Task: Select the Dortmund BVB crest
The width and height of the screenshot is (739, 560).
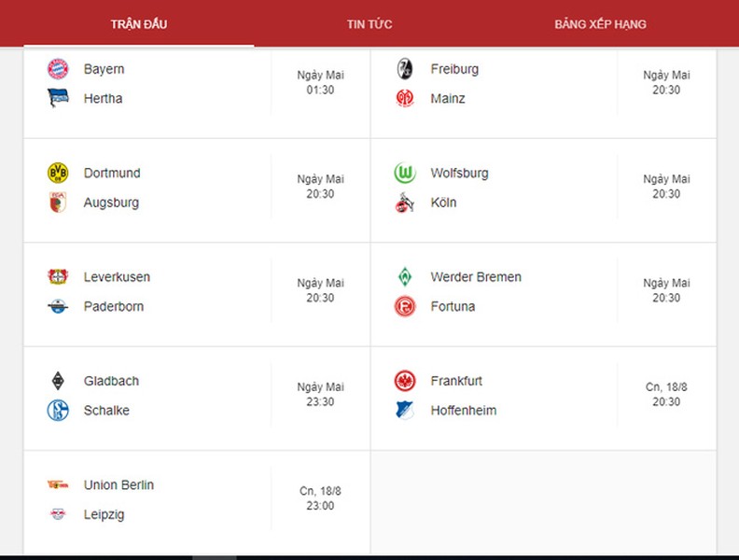Action: pos(58,173)
